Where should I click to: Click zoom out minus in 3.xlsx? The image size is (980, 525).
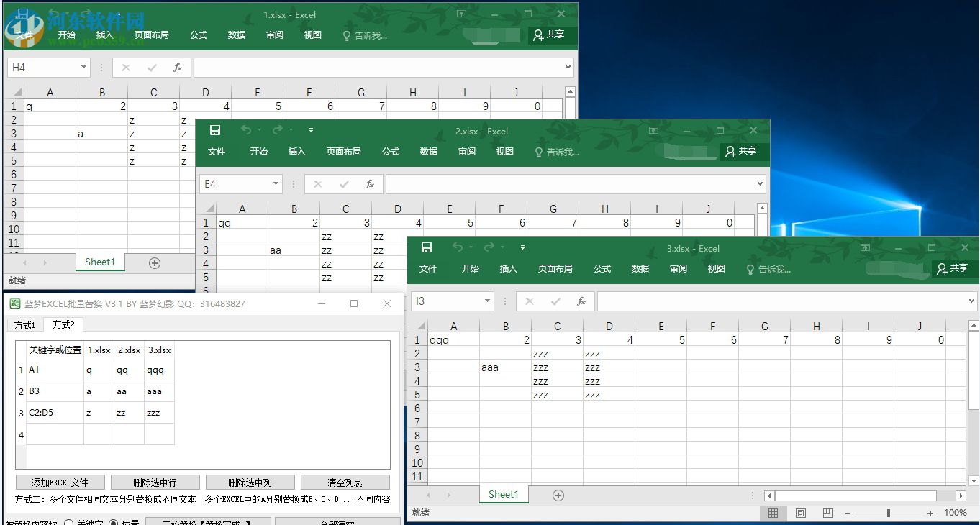pyautogui.click(x=847, y=513)
